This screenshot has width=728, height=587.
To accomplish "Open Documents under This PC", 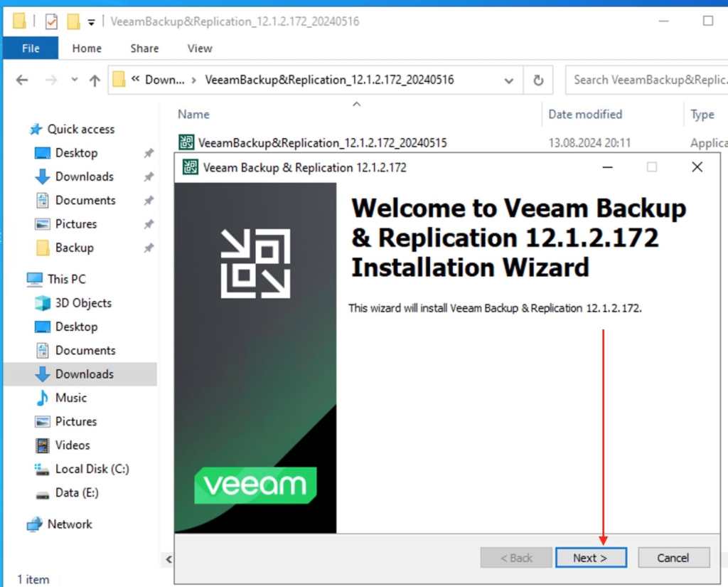I will click(x=85, y=351).
